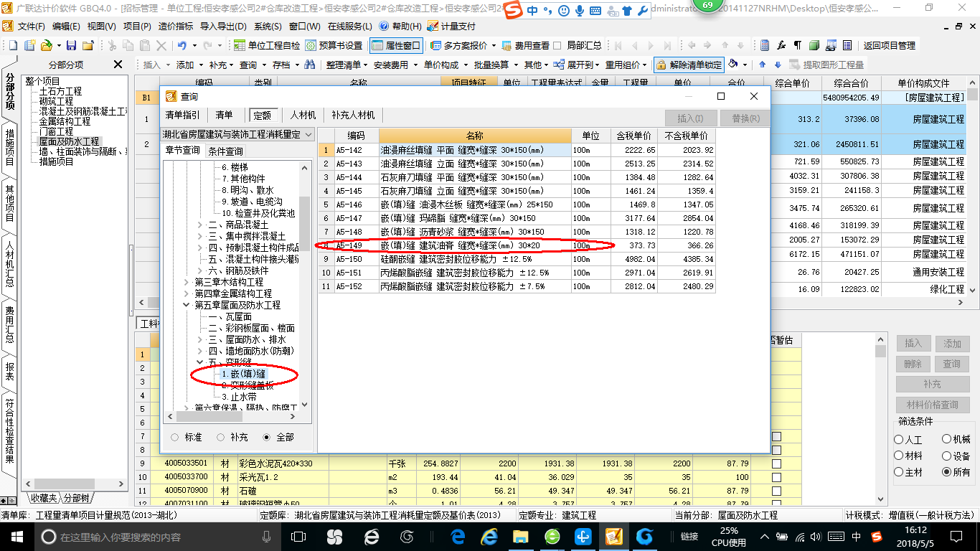
Task: Click the open folder icon in toolbar
Action: (x=45, y=45)
